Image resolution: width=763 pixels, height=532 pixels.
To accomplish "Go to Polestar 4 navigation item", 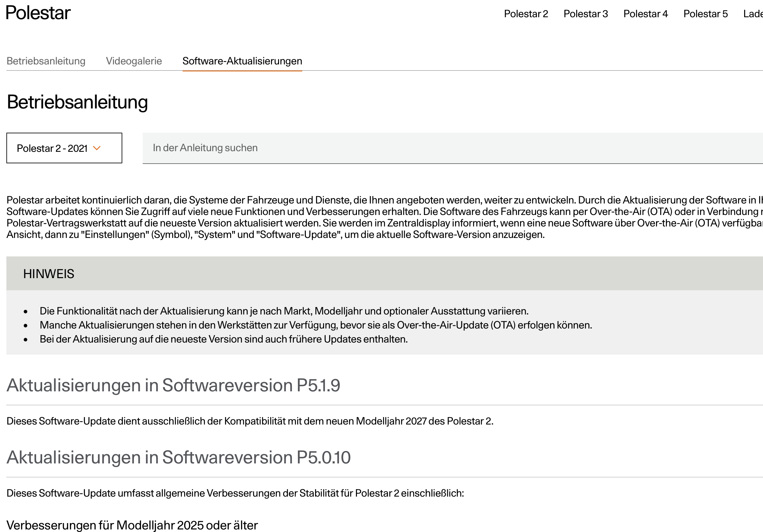I will point(646,14).
